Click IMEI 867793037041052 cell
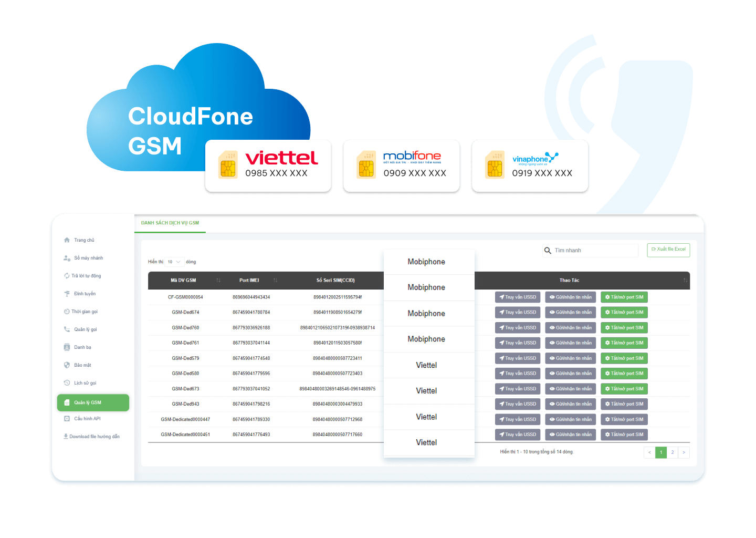Screen dimensions: 756x538 [251, 389]
